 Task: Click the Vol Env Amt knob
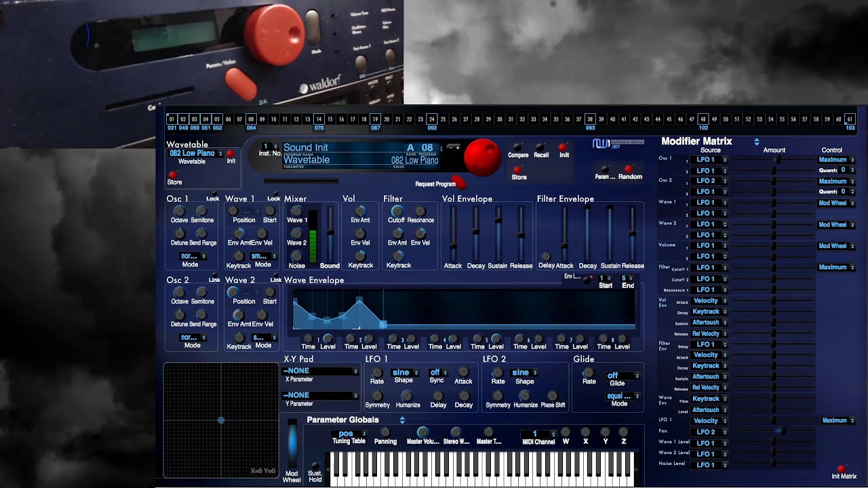360,211
